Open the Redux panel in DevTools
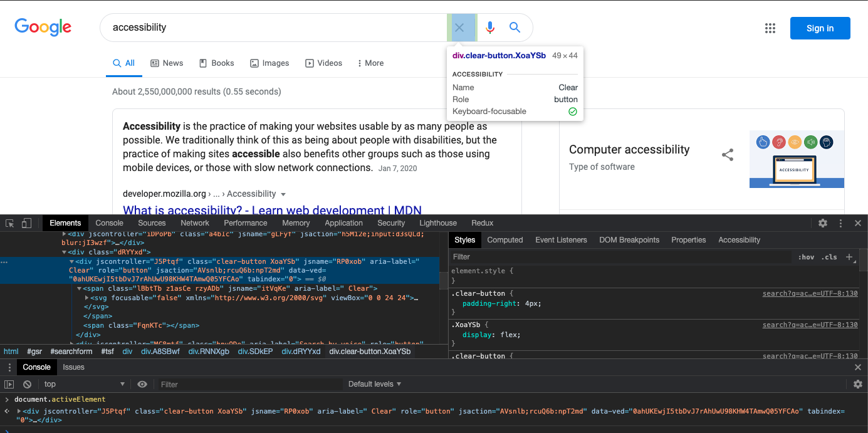The height and width of the screenshot is (433, 868). [x=483, y=223]
